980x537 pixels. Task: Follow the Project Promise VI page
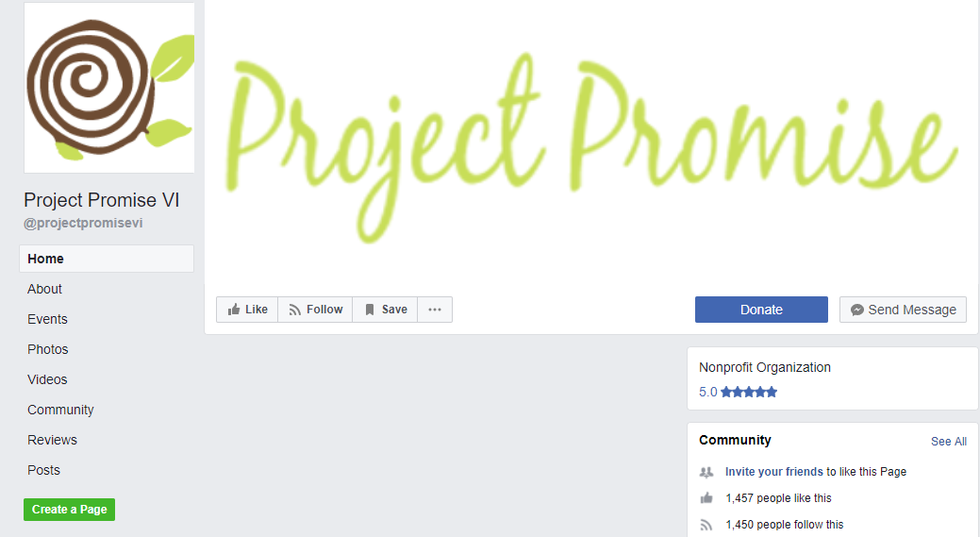coord(316,310)
